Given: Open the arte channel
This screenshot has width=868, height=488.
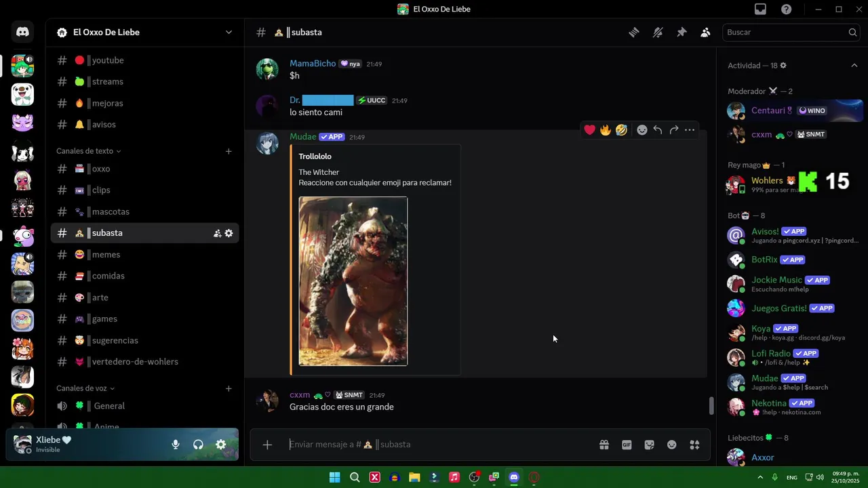Looking at the screenshot, I should pyautogui.click(x=144, y=298).
